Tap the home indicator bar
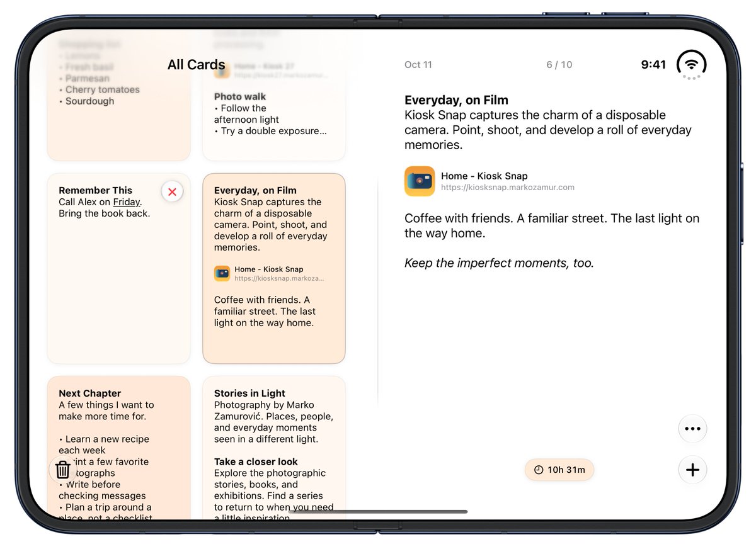The height and width of the screenshot is (549, 756). pyautogui.click(x=378, y=511)
